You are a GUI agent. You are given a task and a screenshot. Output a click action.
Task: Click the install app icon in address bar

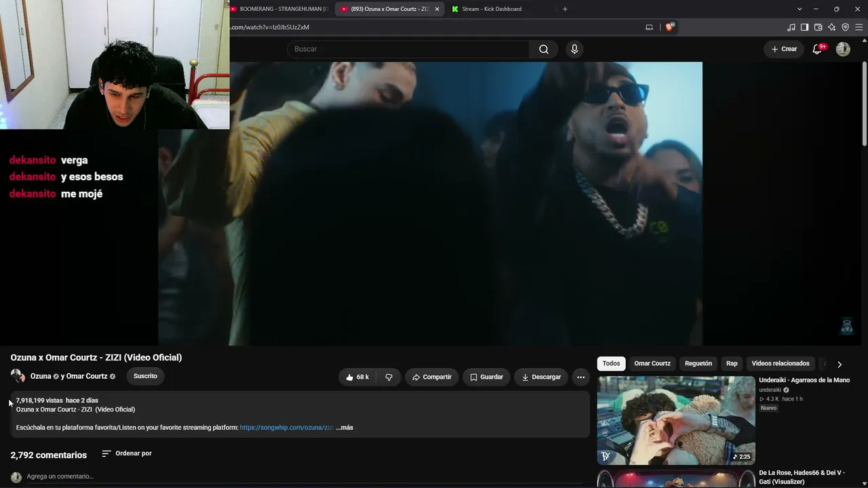tap(649, 27)
